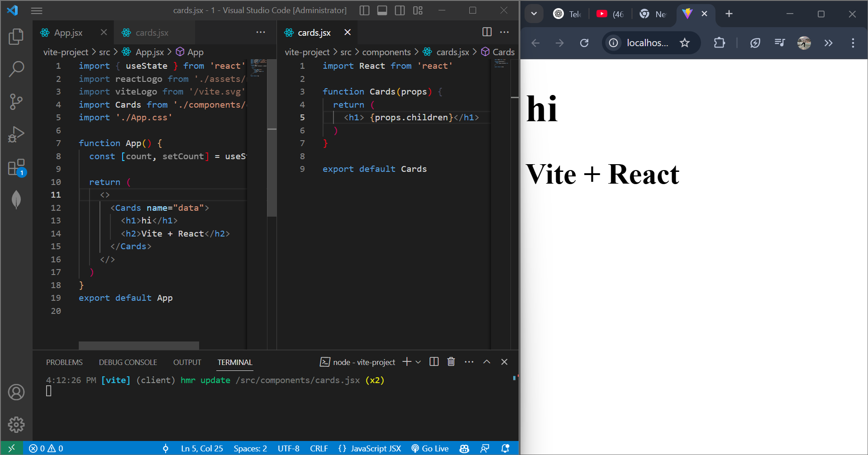The width and height of the screenshot is (868, 455).
Task: Open remote window indicator in status bar
Action: 12,448
